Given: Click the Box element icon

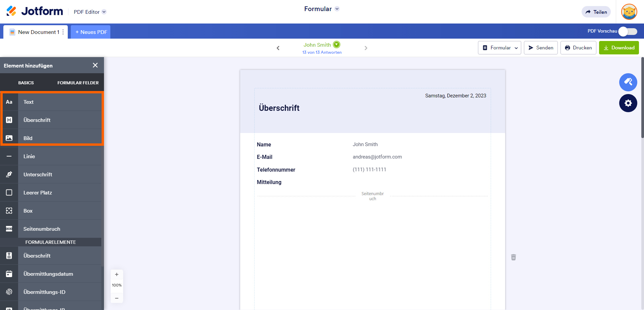Looking at the screenshot, I should tap(9, 211).
